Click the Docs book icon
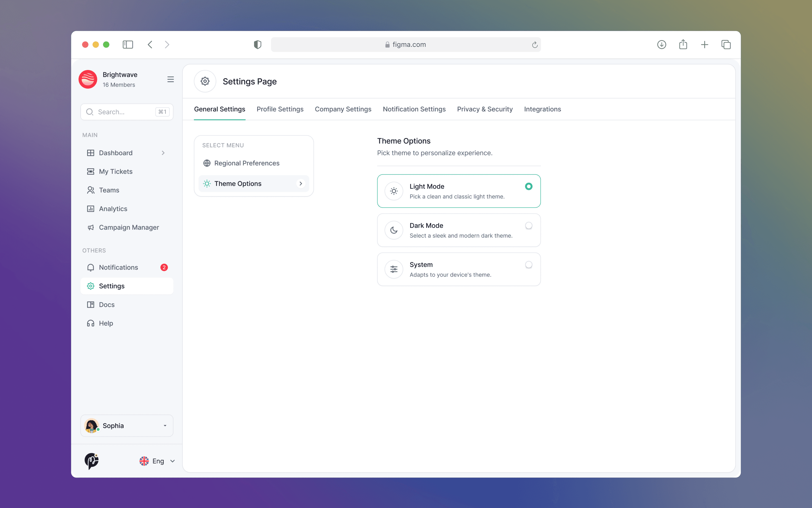812x508 pixels. click(x=91, y=305)
